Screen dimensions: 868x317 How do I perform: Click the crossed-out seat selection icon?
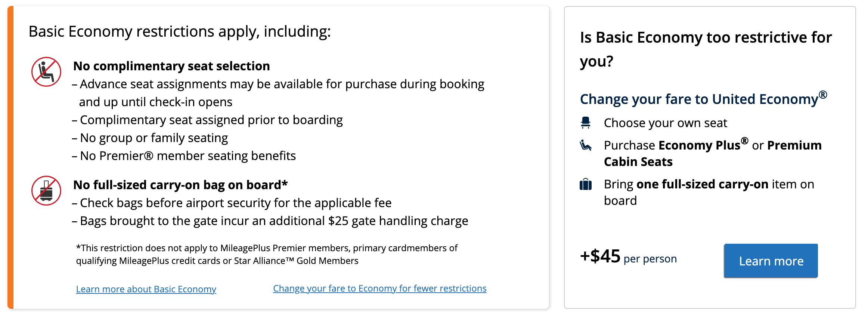tap(46, 72)
